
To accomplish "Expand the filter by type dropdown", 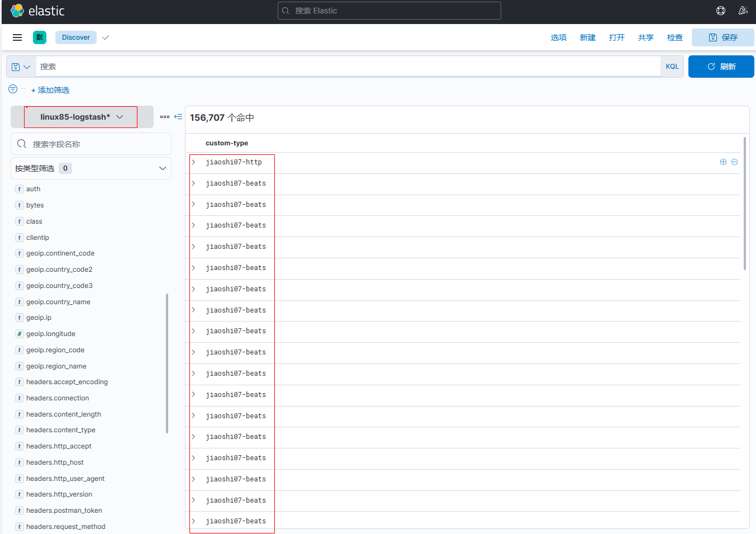I will [x=91, y=168].
